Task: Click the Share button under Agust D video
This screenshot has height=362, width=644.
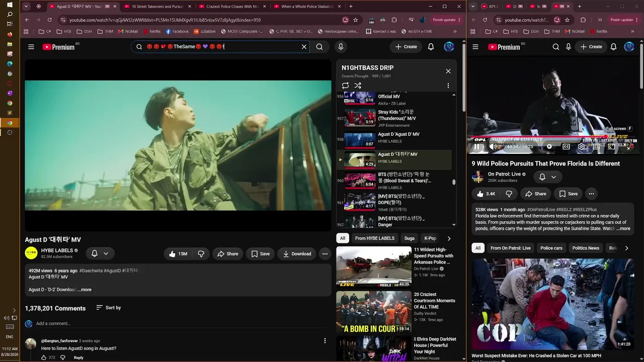Action: (x=227, y=254)
